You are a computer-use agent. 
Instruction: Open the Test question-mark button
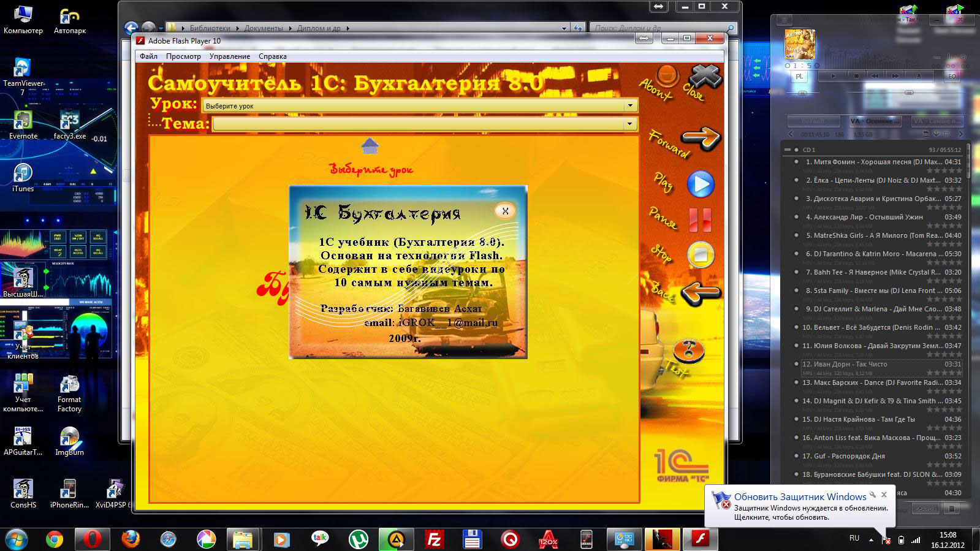688,351
